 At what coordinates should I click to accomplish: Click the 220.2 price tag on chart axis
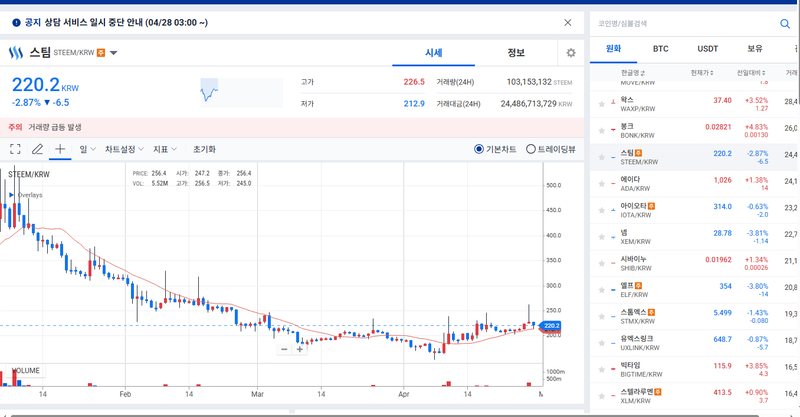click(x=551, y=326)
